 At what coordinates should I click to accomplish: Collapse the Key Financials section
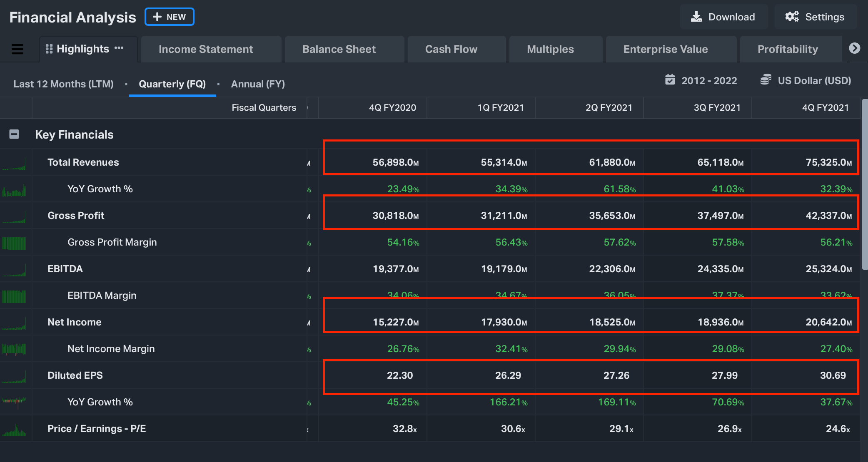point(14,134)
